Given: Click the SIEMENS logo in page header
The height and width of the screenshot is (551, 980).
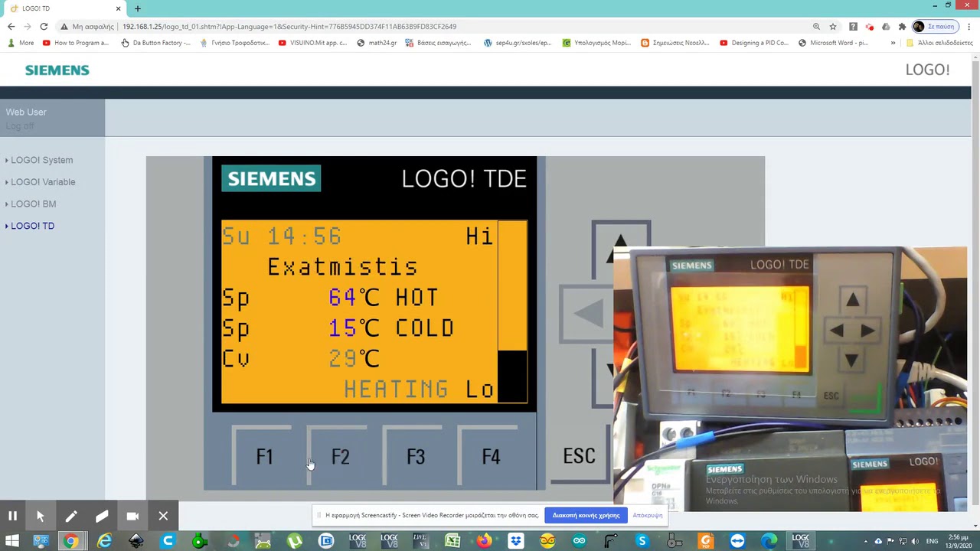Looking at the screenshot, I should tap(57, 70).
